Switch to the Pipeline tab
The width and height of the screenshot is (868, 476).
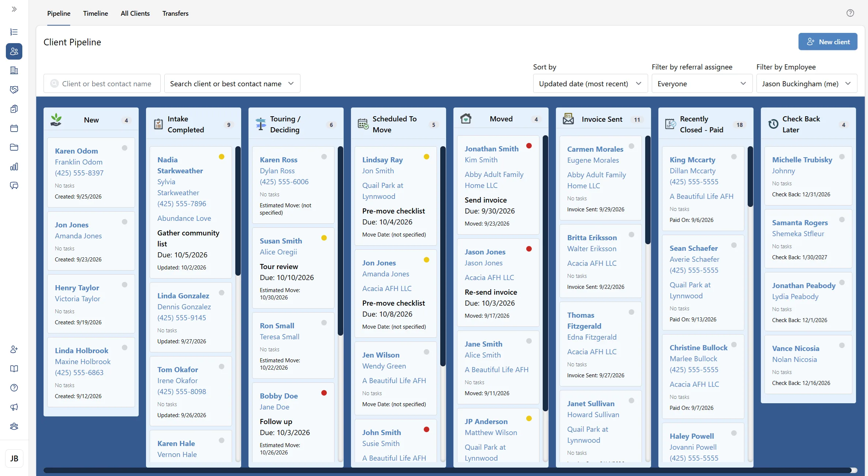59,14
